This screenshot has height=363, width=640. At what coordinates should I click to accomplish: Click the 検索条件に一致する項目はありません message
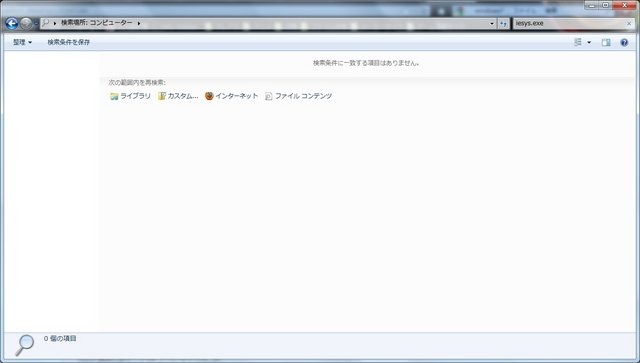point(366,63)
